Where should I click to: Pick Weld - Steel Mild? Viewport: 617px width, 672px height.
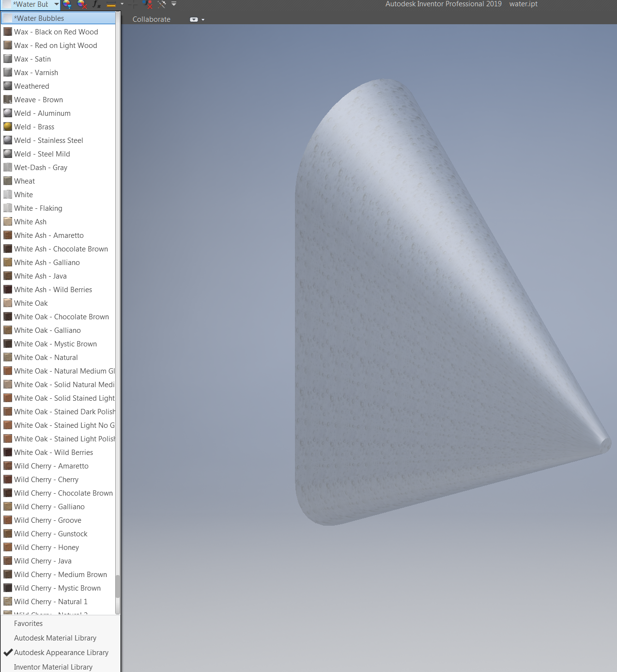(58, 154)
